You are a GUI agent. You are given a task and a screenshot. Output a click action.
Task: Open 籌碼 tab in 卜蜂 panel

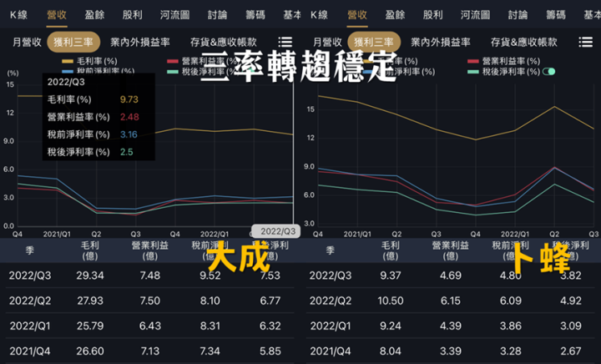pos(556,15)
